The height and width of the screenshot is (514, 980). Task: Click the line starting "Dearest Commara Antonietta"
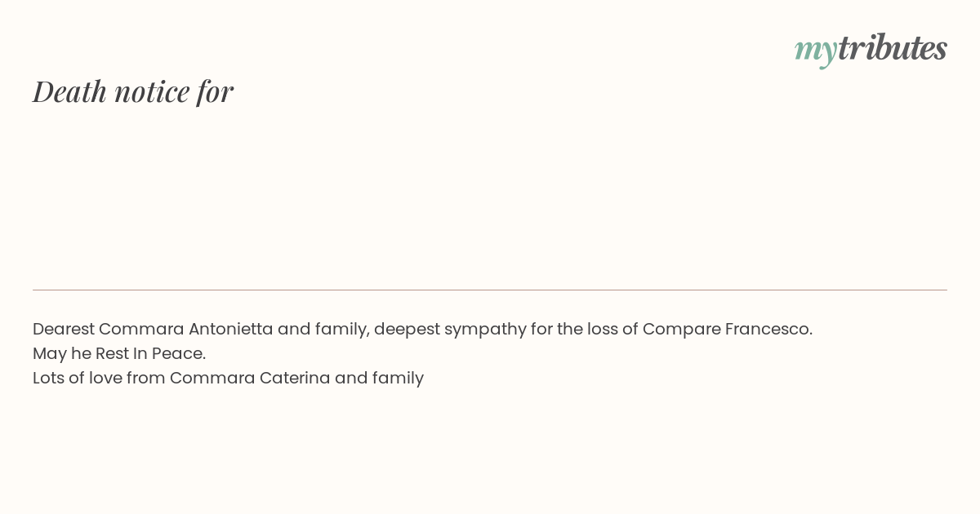click(422, 330)
